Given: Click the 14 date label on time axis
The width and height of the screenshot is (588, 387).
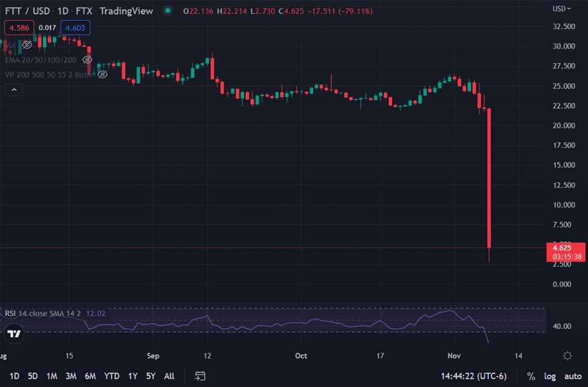Looking at the screenshot, I should pos(518,356).
